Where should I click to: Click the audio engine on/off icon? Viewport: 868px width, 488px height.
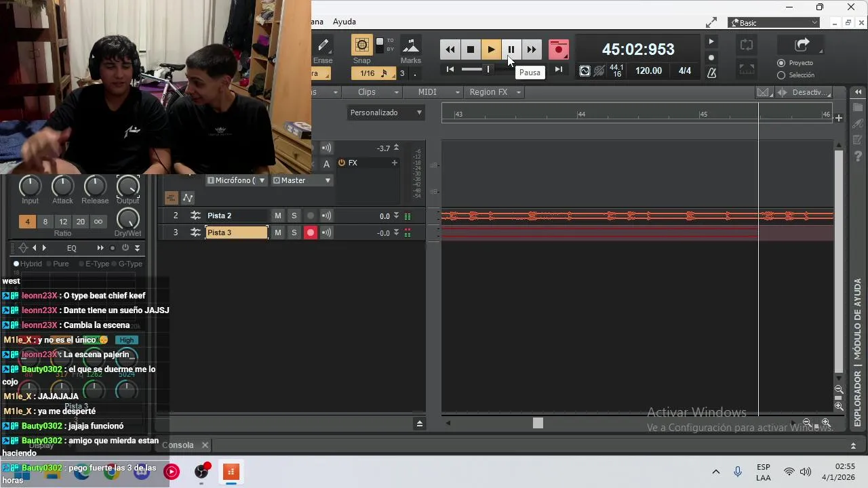click(585, 70)
